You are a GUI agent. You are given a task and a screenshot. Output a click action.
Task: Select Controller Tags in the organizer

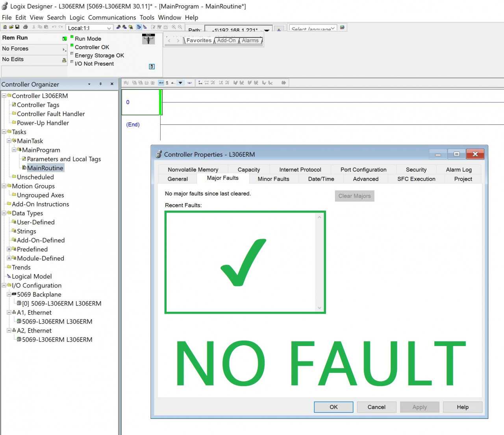pos(38,105)
